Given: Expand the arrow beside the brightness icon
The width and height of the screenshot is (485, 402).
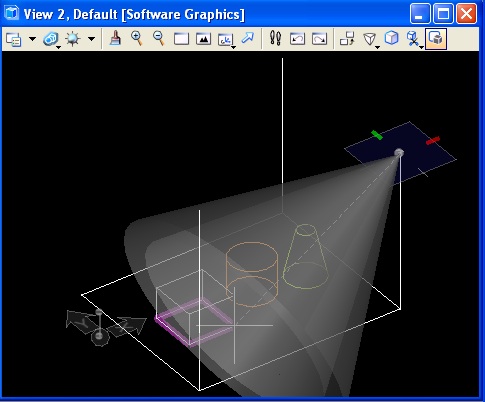Looking at the screenshot, I should pos(91,39).
